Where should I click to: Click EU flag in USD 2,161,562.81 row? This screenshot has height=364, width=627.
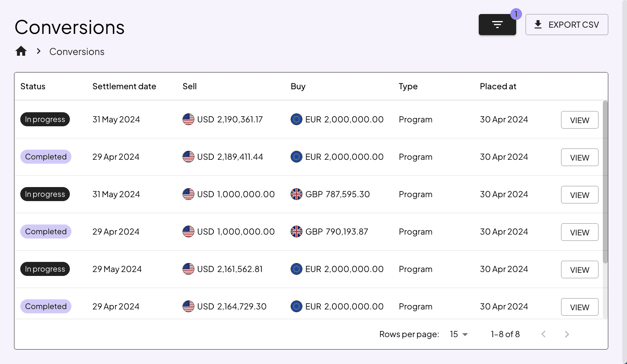(x=297, y=269)
